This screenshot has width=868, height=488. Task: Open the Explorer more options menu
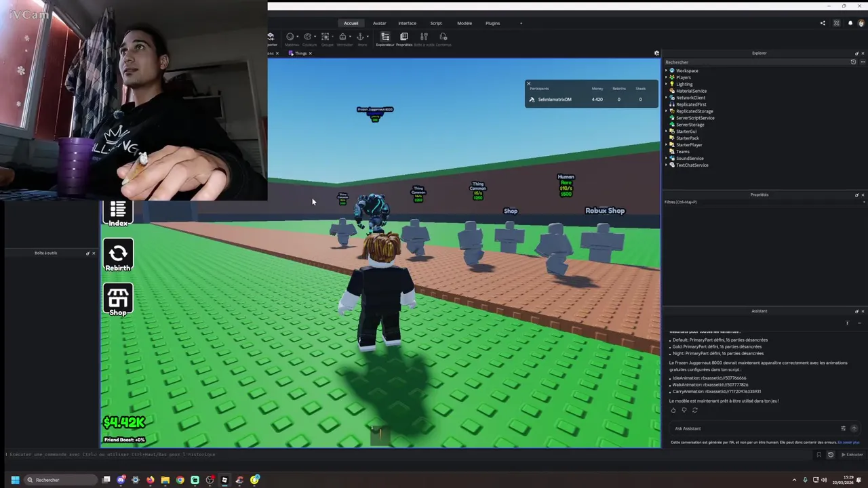[x=863, y=62]
